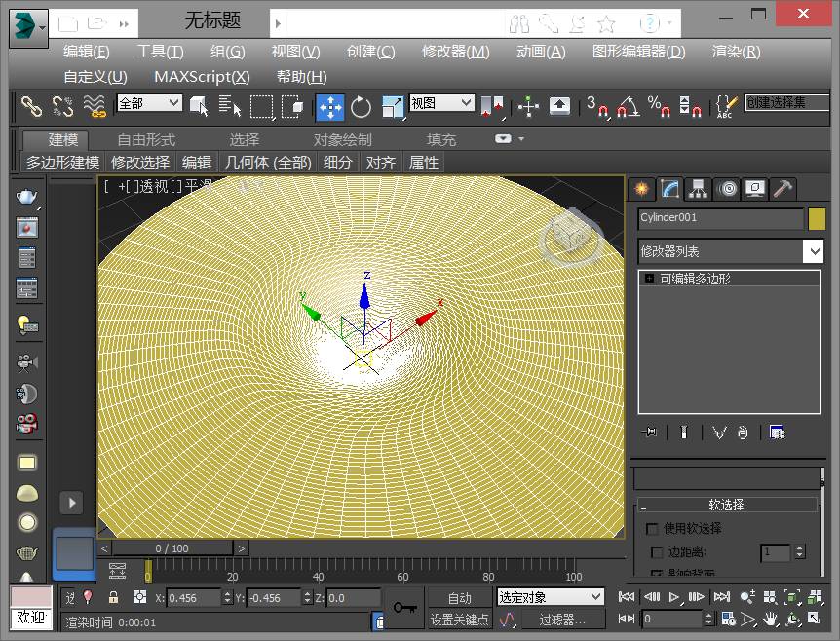Open the Utilities hammer panel

click(x=783, y=189)
